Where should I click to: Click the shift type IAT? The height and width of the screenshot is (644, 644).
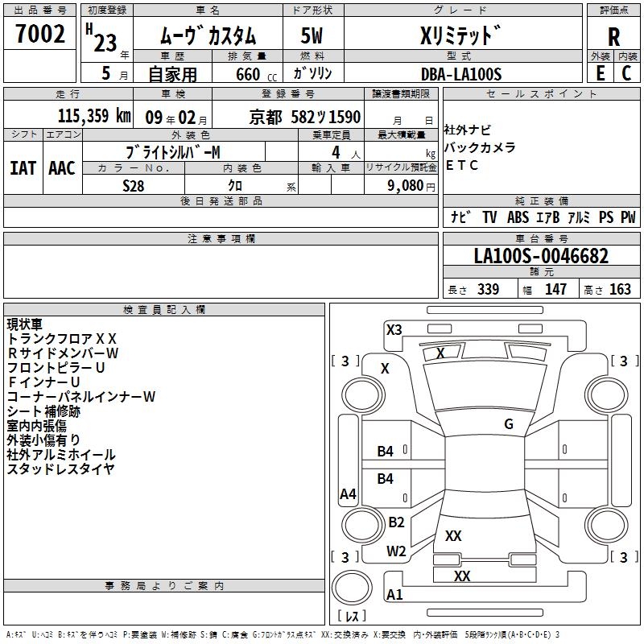coord(23,168)
